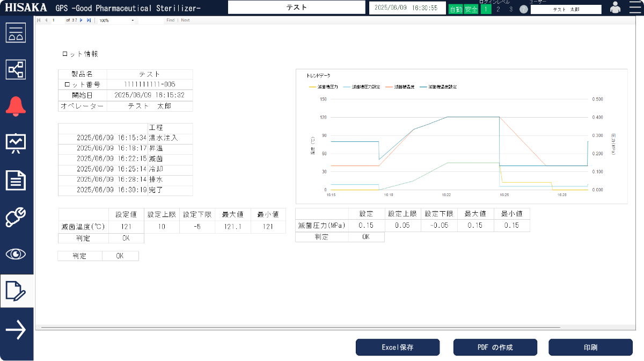Click the report search text field
Screen dimensions: 644x361
click(151, 20)
